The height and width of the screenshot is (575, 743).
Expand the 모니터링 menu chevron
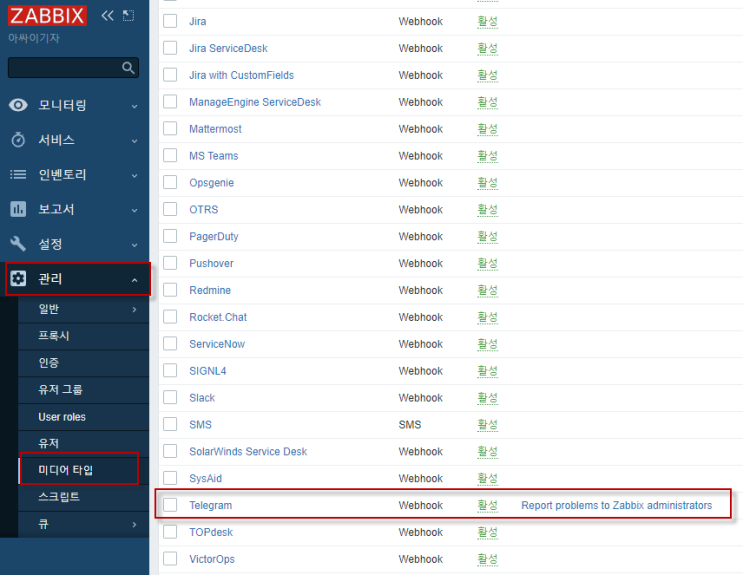[x=135, y=106]
